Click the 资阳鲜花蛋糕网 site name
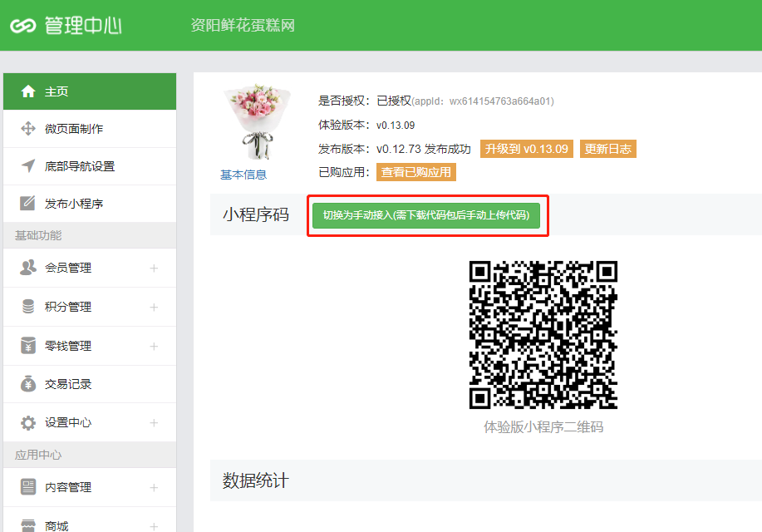762x532 pixels. [x=243, y=25]
